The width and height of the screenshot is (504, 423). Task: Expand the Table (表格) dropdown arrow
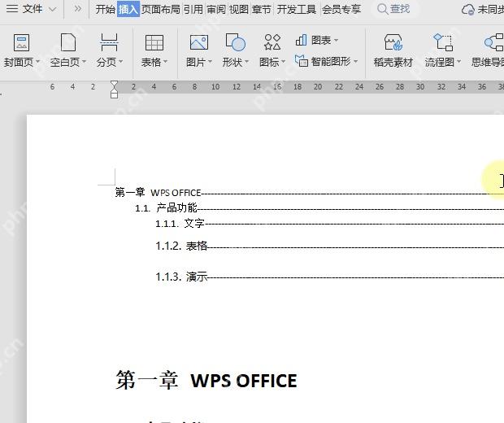click(x=166, y=62)
